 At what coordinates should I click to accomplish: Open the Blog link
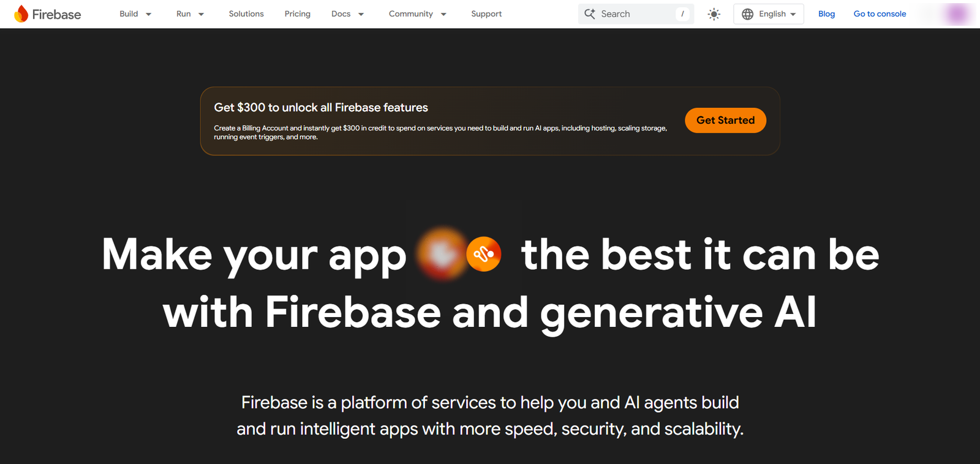(x=826, y=13)
